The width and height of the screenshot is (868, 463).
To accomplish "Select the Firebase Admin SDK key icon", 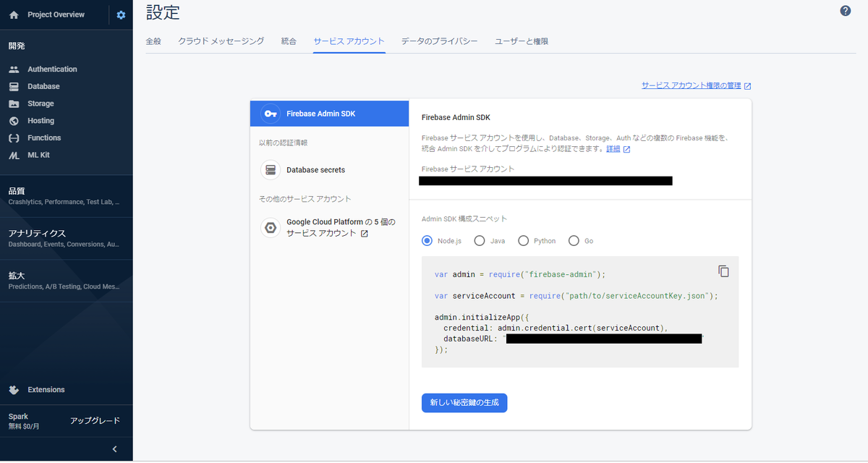I will (270, 114).
